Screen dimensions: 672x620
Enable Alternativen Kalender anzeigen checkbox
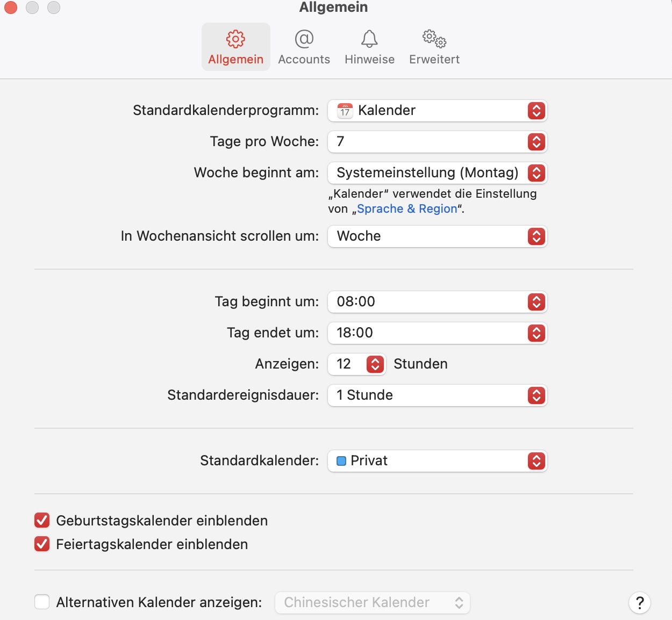pyautogui.click(x=42, y=602)
